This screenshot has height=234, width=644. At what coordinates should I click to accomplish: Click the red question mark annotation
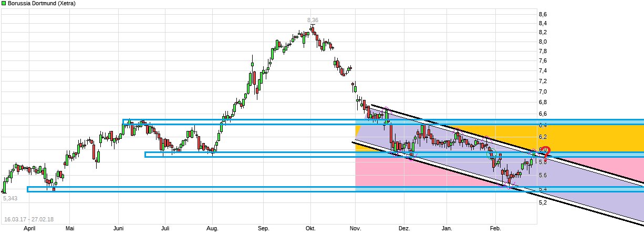tap(546, 153)
